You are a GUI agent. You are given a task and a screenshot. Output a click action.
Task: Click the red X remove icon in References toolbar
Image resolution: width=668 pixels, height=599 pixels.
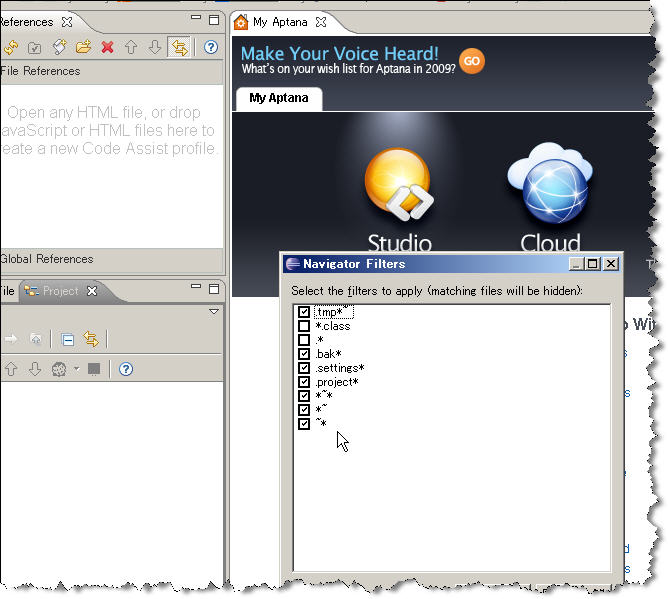pyautogui.click(x=107, y=47)
